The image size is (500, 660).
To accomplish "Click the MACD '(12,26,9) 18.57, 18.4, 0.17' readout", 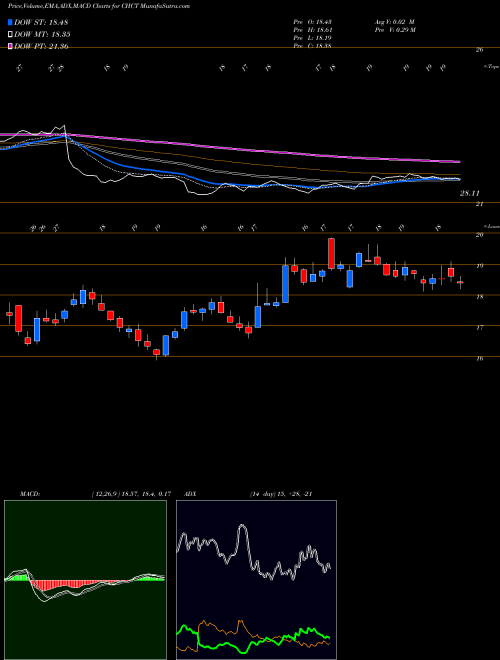I will pyautogui.click(x=130, y=494).
